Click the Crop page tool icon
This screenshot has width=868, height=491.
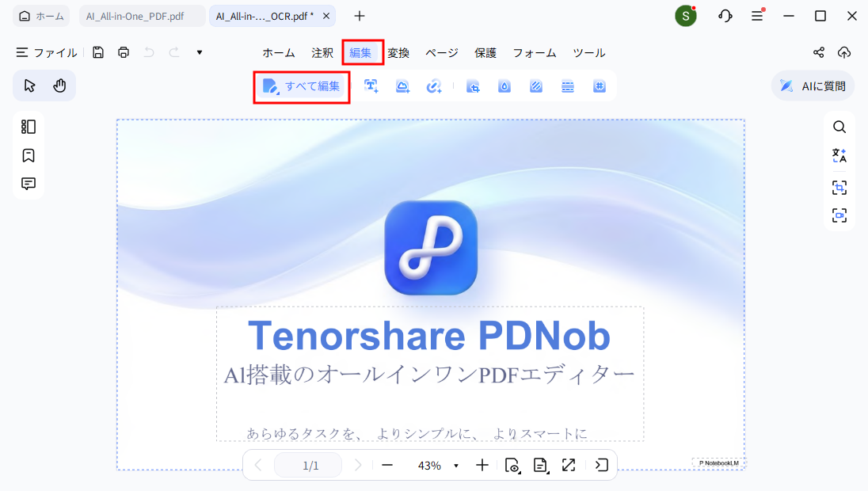coord(473,86)
